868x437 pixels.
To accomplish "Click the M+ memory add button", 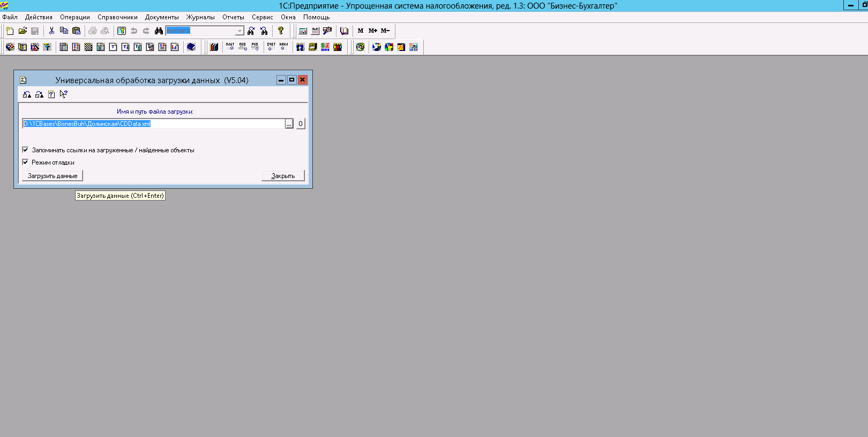I will pos(373,31).
